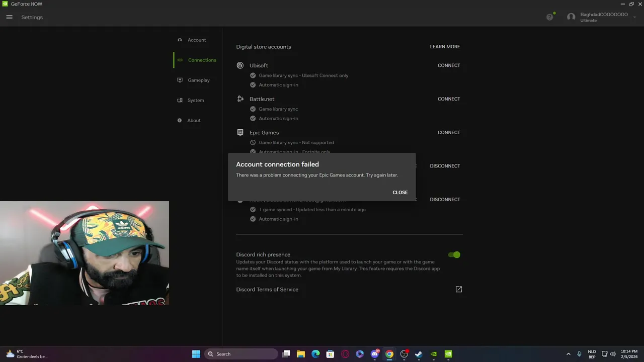644x362 pixels.
Task: Click the "Digital store accounts" heading
Action: [264, 47]
